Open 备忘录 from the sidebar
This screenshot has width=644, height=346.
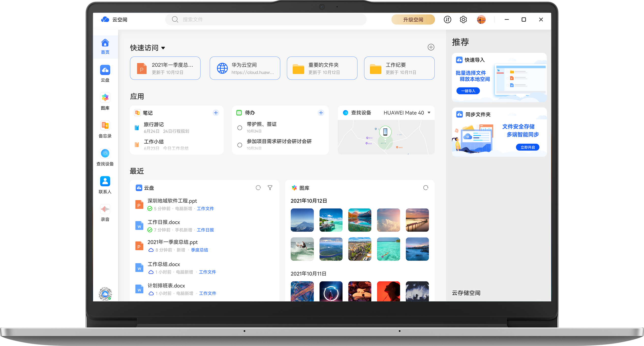click(105, 129)
